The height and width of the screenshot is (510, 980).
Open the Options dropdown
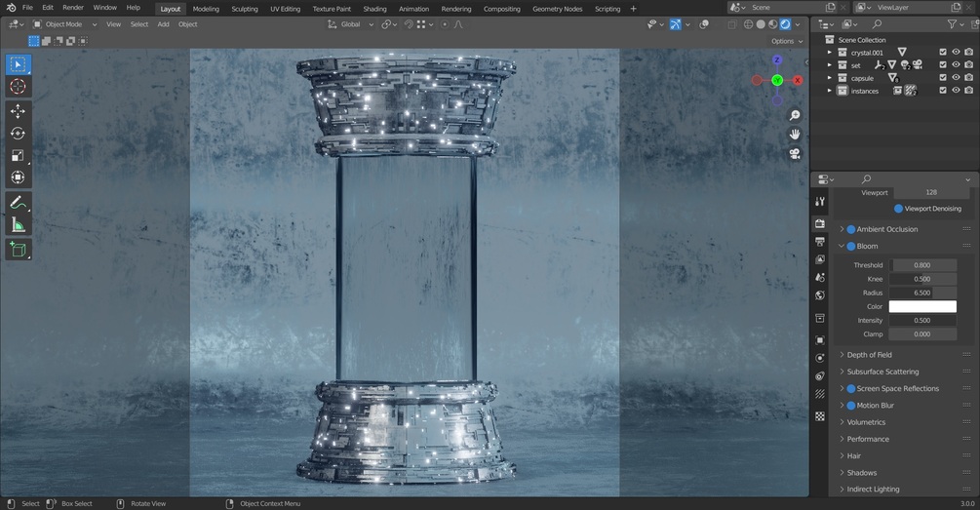(x=787, y=41)
